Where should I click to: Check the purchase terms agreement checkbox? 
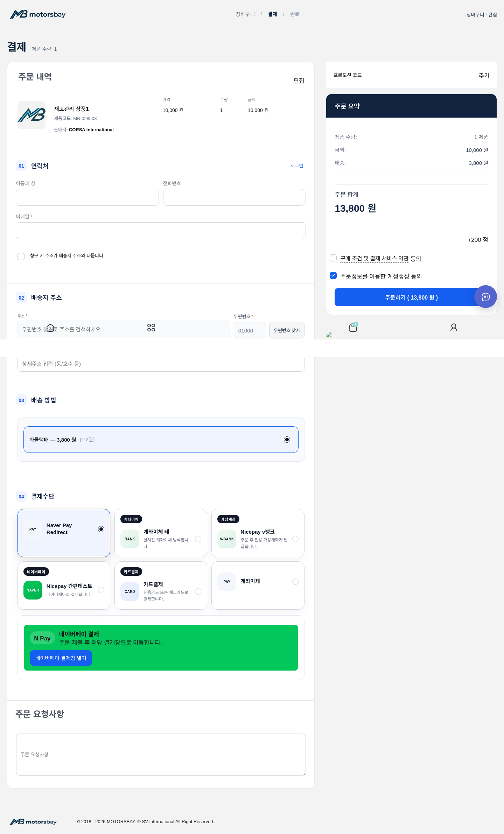pos(333,258)
